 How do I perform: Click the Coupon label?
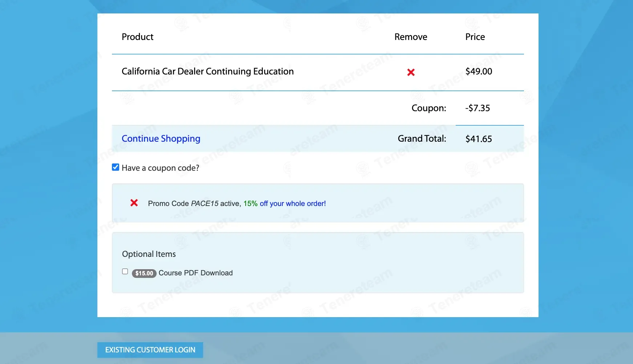(429, 108)
